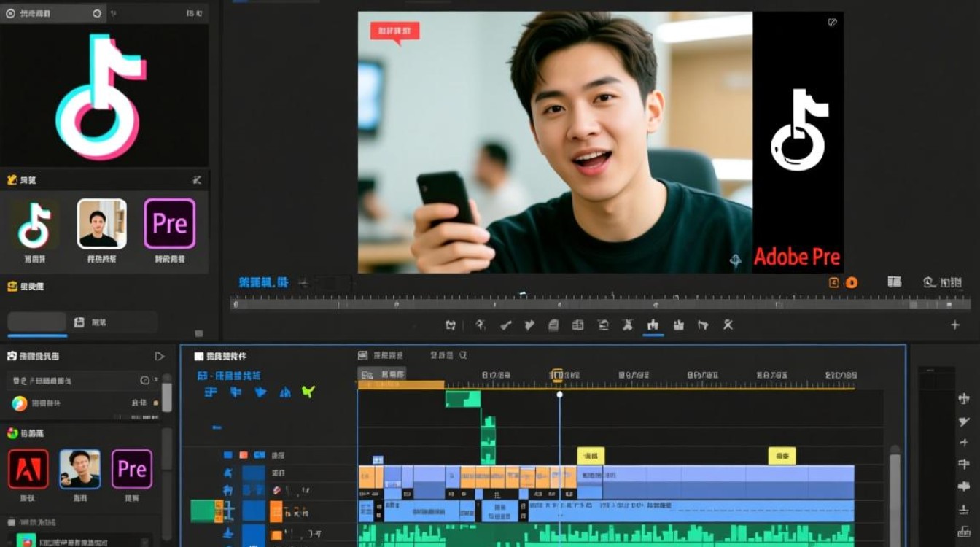Click the pencil edit icon in media panel header

(197, 180)
